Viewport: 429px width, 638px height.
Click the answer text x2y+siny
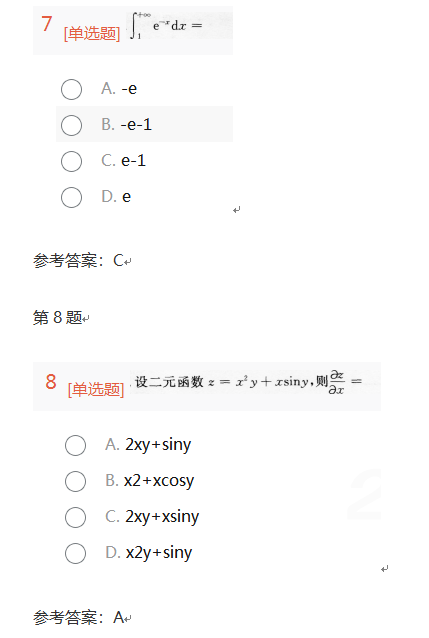[x=159, y=553]
